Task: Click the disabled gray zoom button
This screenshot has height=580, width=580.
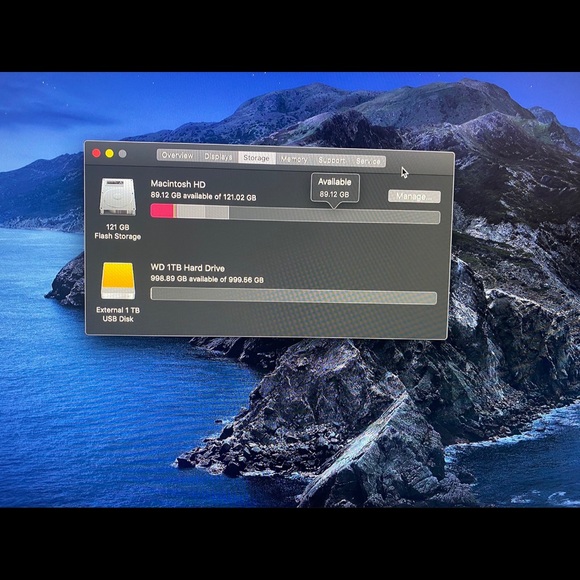Action: pos(122,154)
